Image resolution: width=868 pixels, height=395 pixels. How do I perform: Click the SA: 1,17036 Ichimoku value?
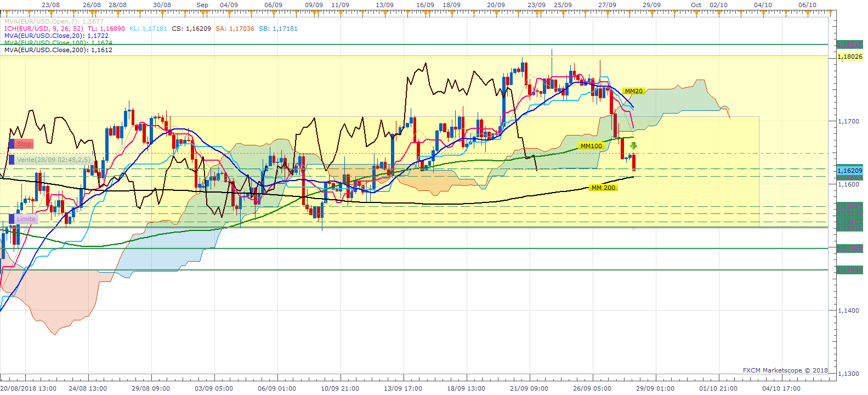235,29
